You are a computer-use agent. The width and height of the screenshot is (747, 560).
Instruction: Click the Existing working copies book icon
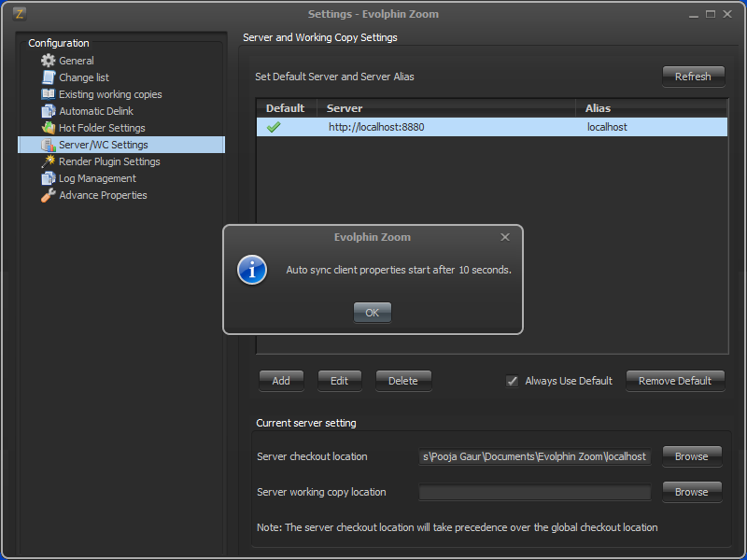[x=49, y=94]
